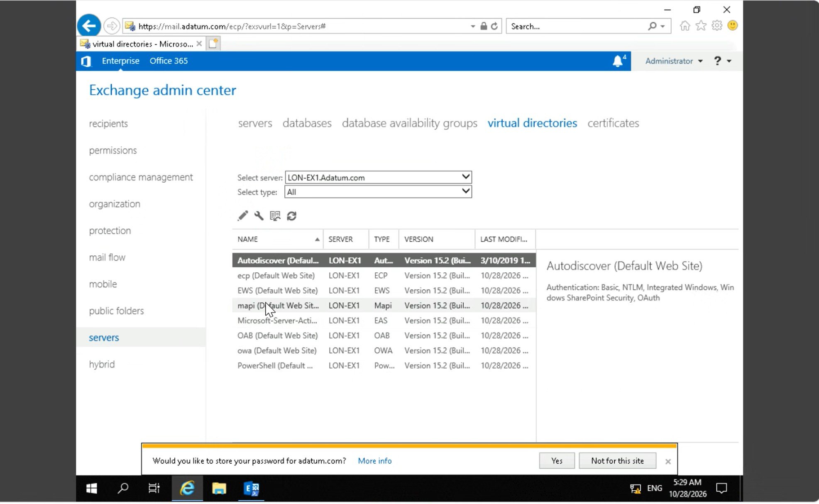Open Office 365 link
Screen dimensions: 819x504
coord(169,61)
